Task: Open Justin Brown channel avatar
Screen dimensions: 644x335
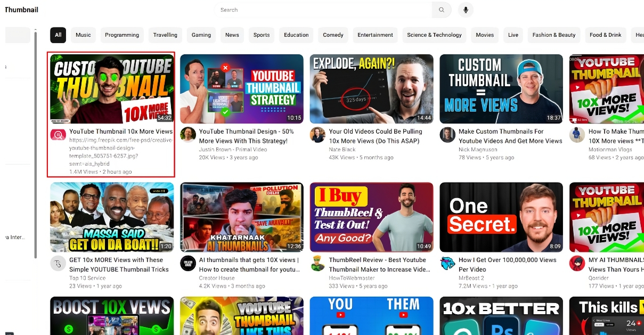Action: pyautogui.click(x=188, y=135)
